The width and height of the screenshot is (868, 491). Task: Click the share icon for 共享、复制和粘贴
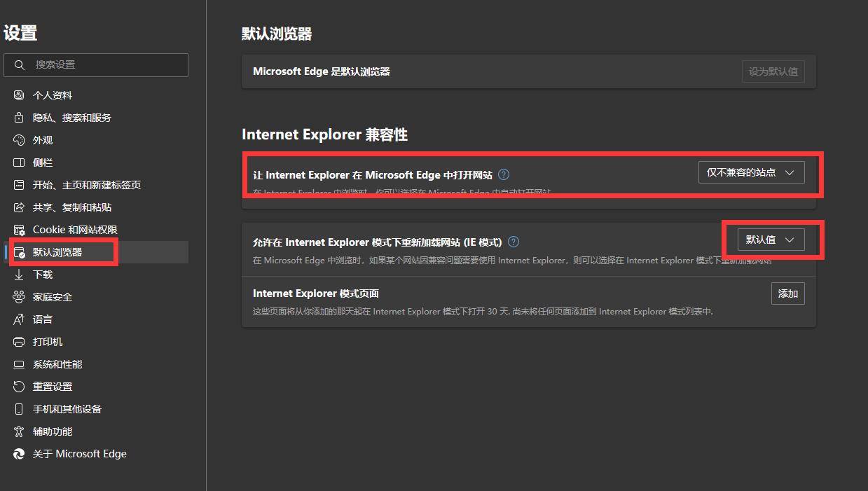19,207
